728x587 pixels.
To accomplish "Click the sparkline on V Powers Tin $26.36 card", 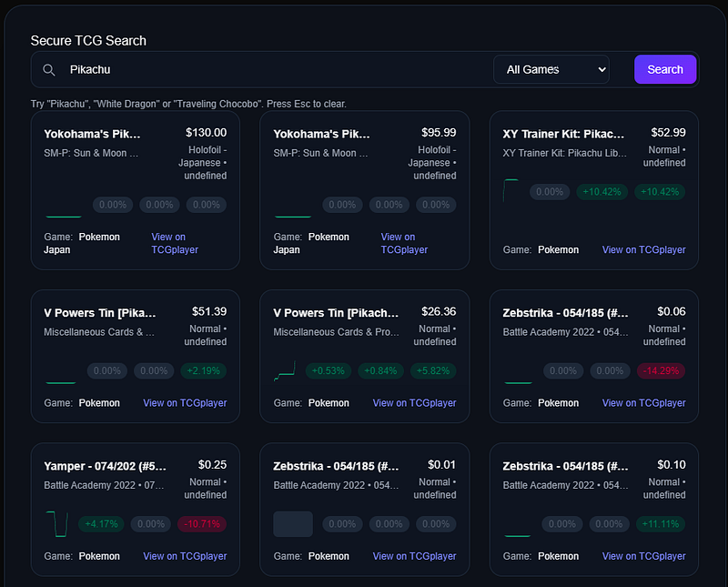I will click(285, 370).
